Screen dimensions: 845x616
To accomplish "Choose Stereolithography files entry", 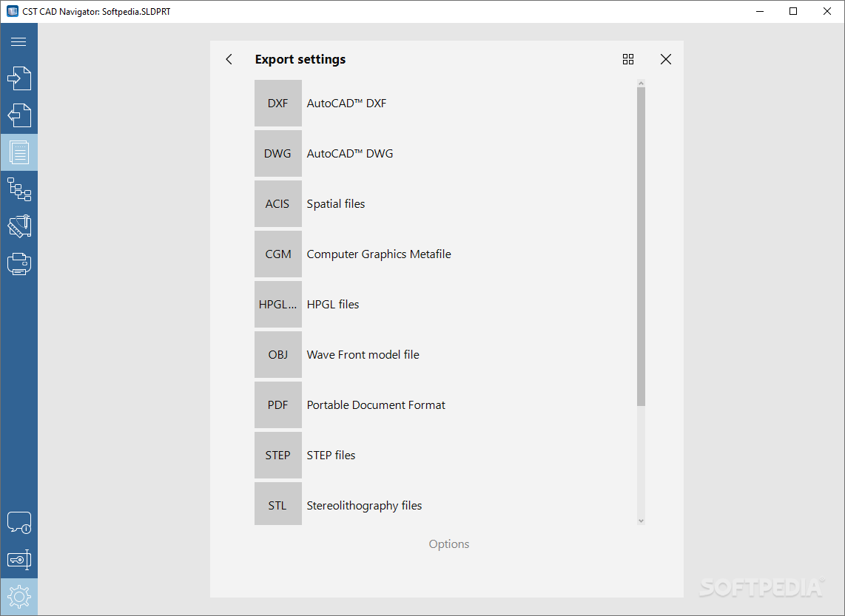I will tap(364, 506).
